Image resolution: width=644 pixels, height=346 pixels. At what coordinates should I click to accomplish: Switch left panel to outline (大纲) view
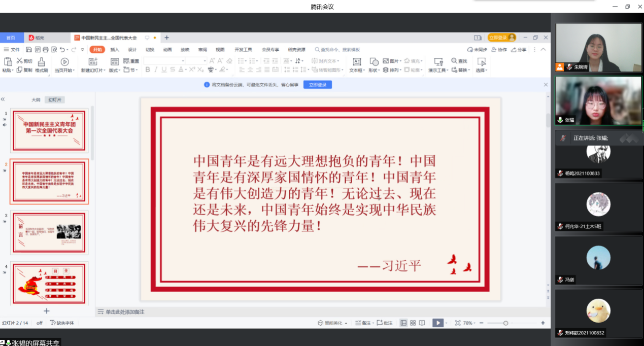(x=36, y=100)
